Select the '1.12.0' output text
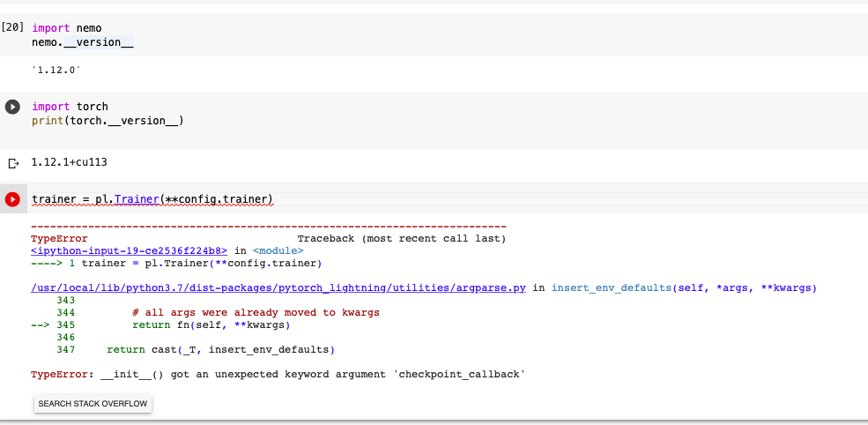 point(56,70)
